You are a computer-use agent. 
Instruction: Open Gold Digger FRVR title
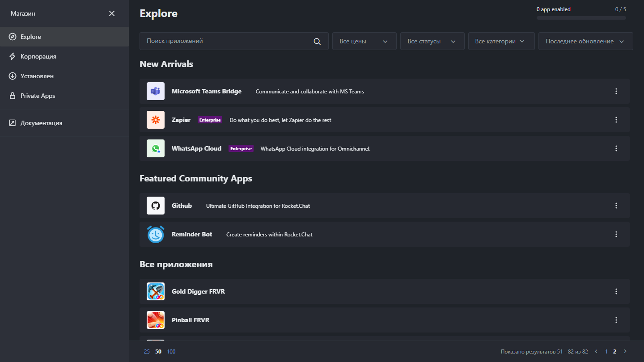(198, 291)
